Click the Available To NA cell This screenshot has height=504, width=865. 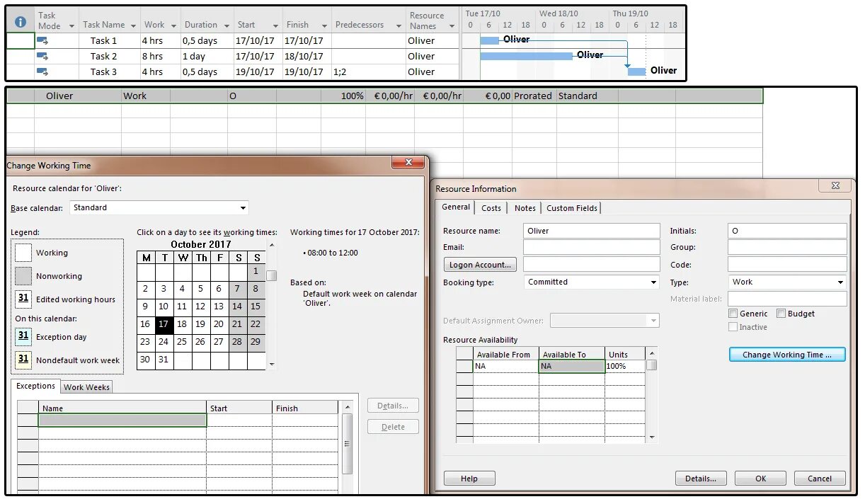pyautogui.click(x=572, y=367)
